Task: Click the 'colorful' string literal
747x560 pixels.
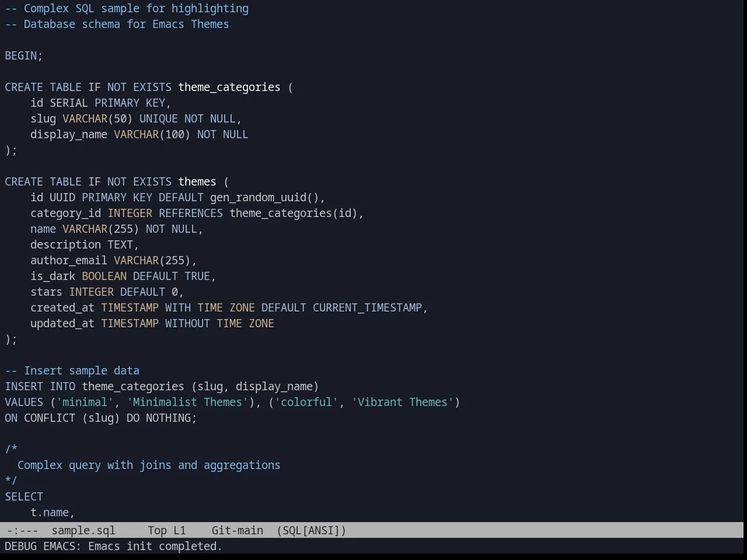Action: [306, 402]
